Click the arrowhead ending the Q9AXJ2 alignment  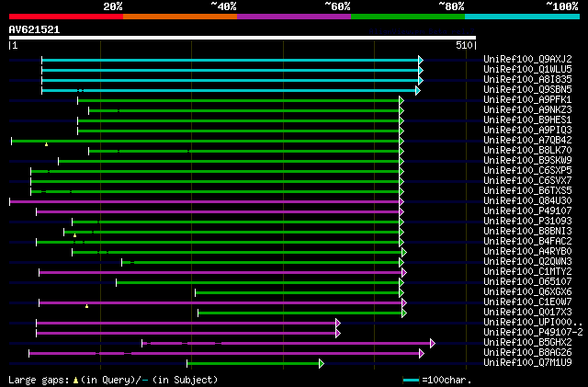[x=421, y=60]
